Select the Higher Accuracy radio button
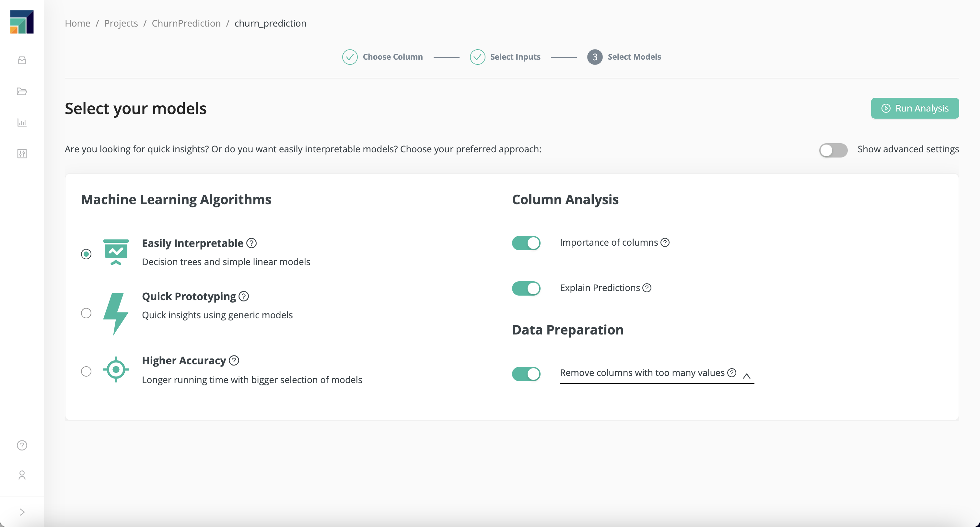Viewport: 980px width, 527px height. pos(86,371)
